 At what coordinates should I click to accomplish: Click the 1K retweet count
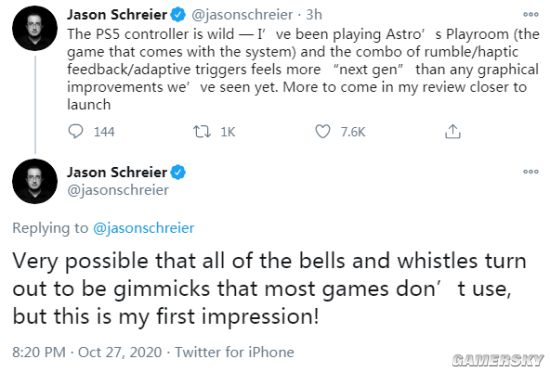point(228,132)
